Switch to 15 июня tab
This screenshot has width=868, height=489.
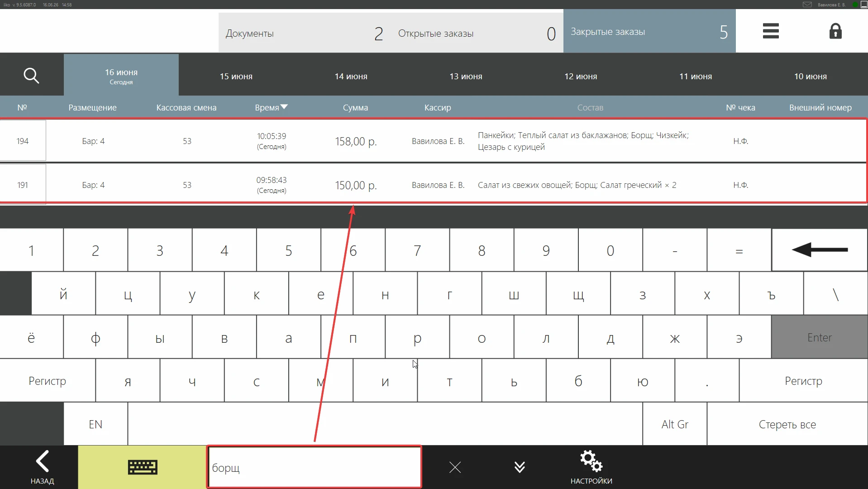(x=236, y=76)
